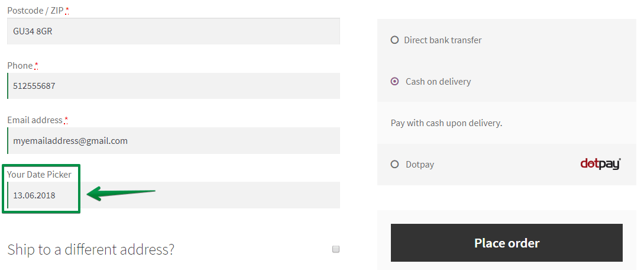
Task: Click the Dotpay logo icon
Action: [x=600, y=164]
